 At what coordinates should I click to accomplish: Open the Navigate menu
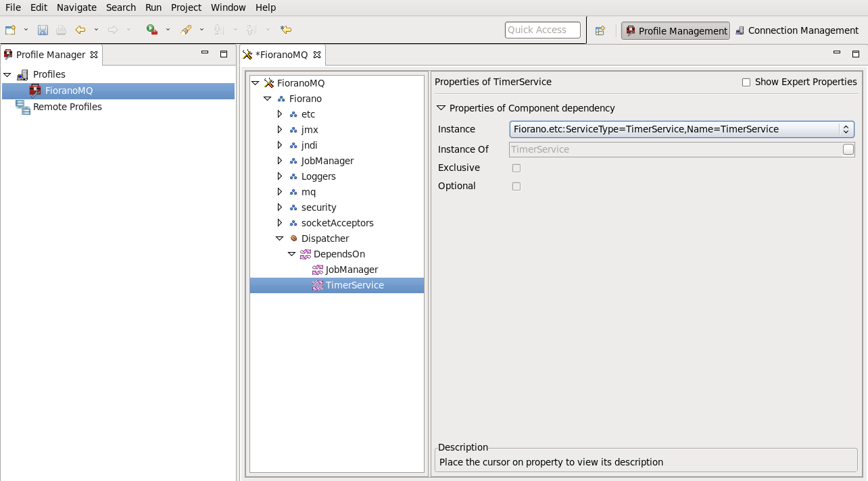[76, 7]
